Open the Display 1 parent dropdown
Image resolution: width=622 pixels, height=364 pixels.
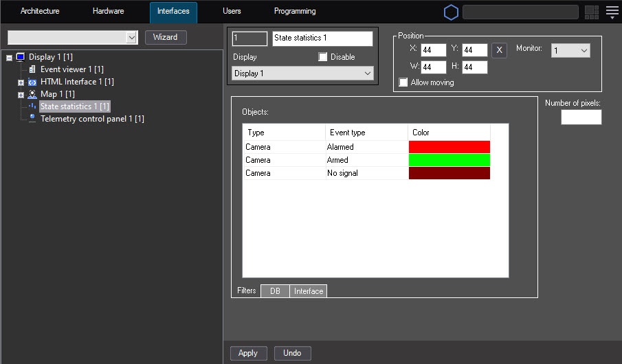click(302, 73)
